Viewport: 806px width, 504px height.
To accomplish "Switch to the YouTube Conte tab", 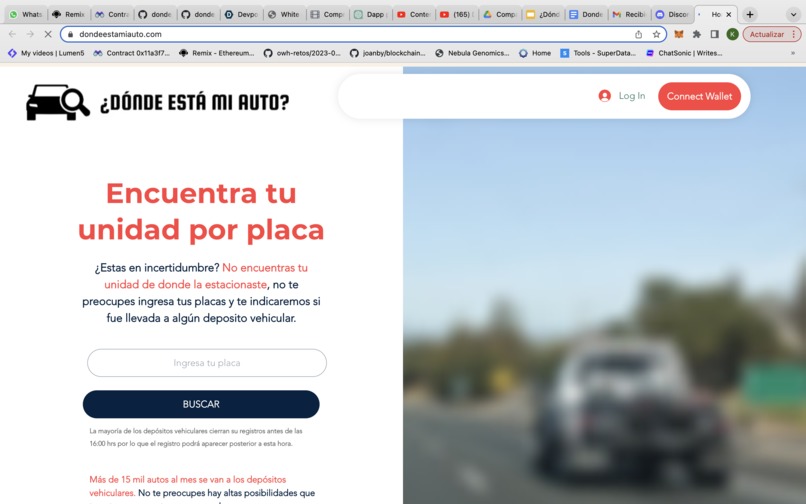I will click(414, 14).
